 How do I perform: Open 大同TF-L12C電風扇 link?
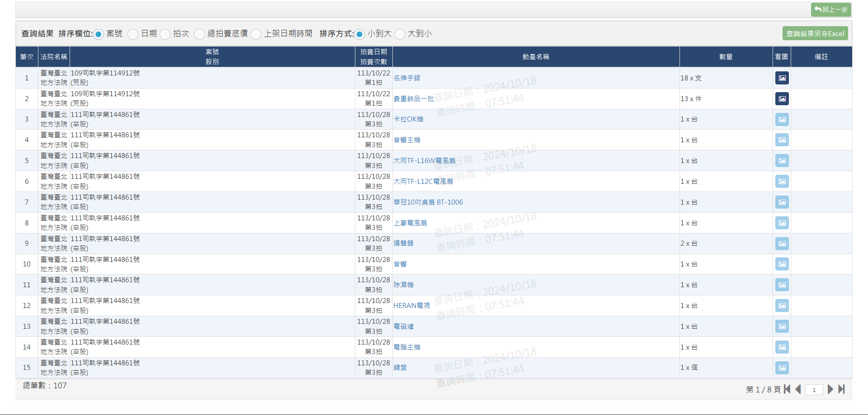(x=423, y=182)
